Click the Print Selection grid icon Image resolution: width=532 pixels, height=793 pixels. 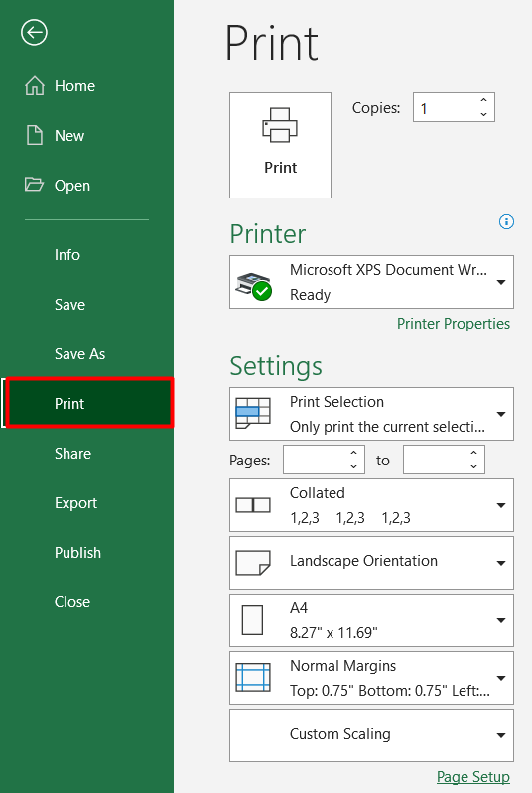click(x=253, y=413)
